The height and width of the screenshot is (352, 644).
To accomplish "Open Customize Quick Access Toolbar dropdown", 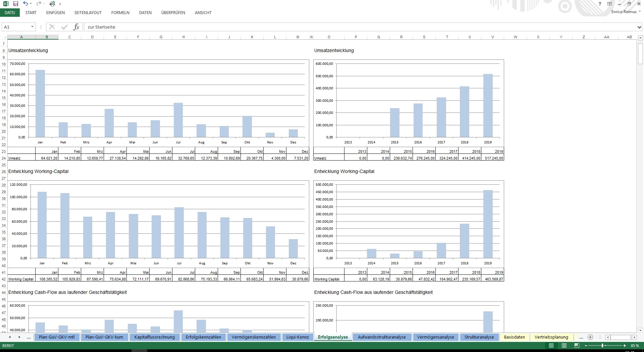I will (x=60, y=4).
